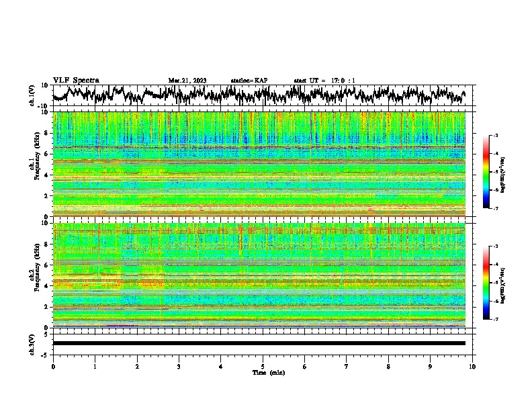Click the time axis tick label "4"

[x=221, y=367]
